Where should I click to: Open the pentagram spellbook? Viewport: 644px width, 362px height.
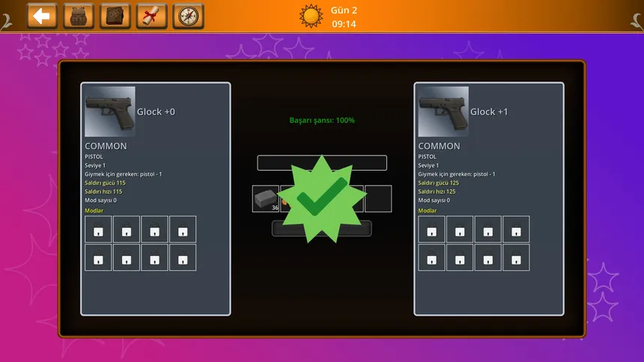115,16
